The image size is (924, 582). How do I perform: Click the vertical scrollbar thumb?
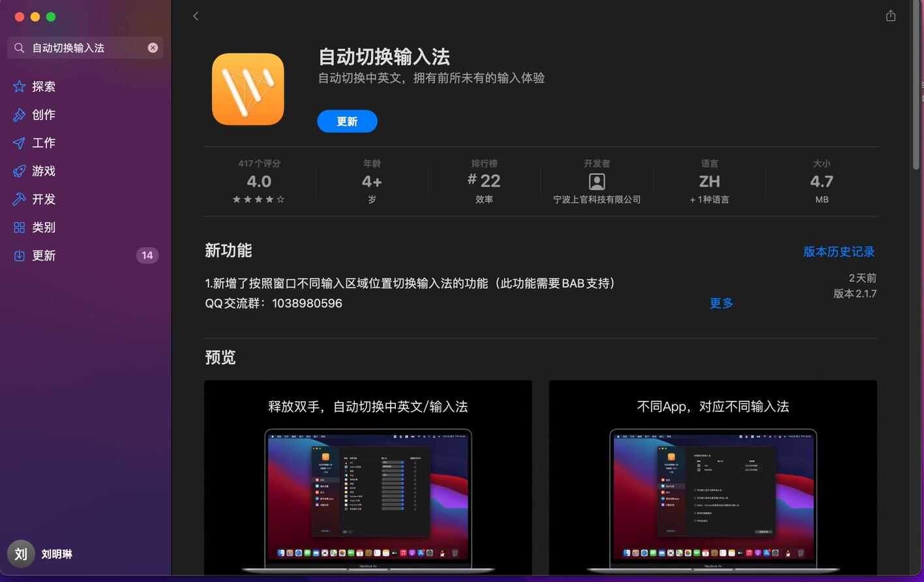click(916, 86)
